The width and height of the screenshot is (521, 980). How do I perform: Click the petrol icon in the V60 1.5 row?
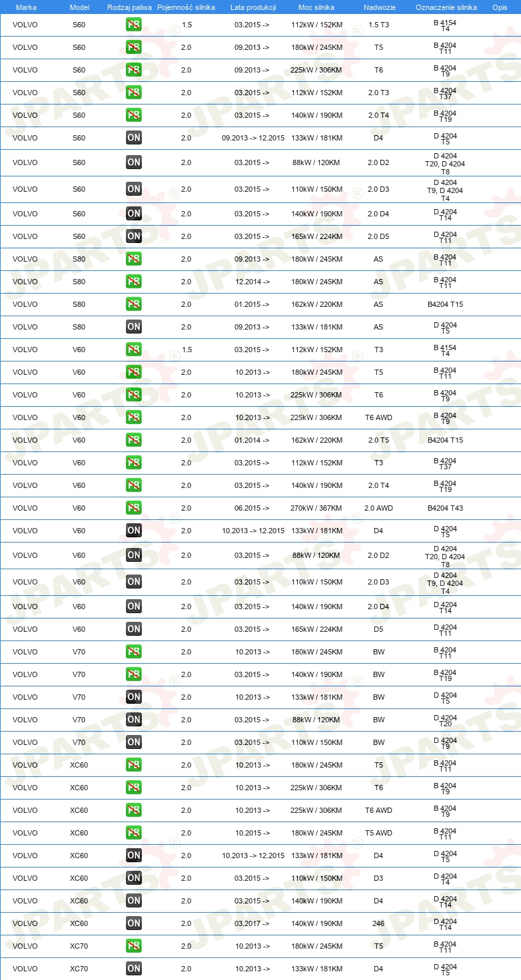click(134, 350)
